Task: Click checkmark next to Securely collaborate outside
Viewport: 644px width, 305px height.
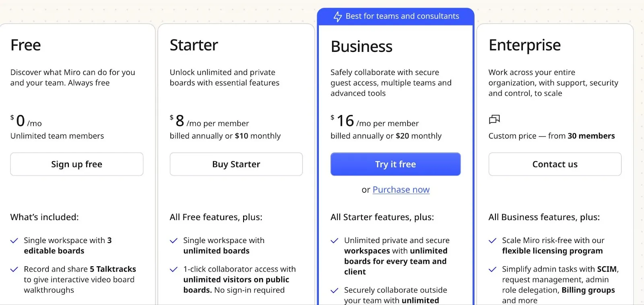Action: point(334,290)
